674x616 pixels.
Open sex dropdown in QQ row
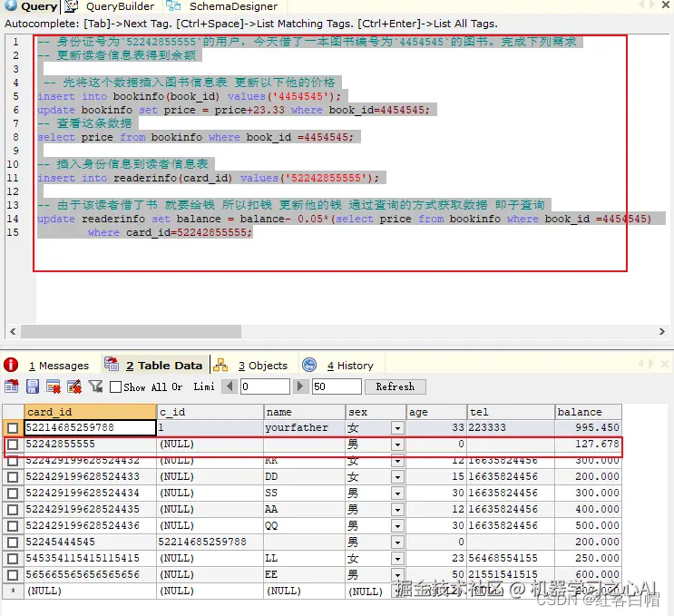(x=397, y=526)
